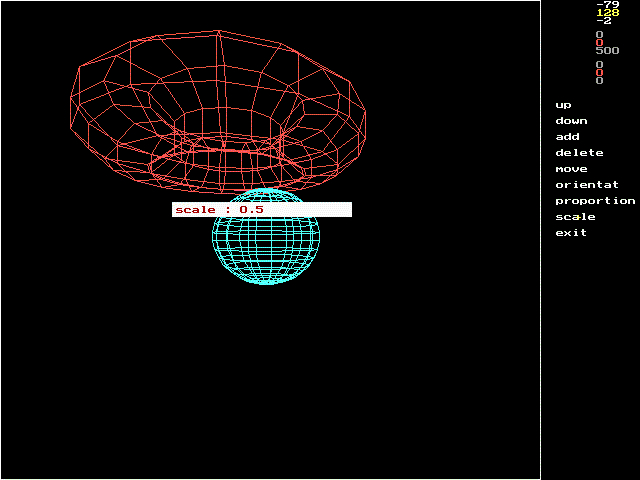Screen dimensions: 640x480
Task: Choose 'add' from the side menu
Action: [567, 137]
